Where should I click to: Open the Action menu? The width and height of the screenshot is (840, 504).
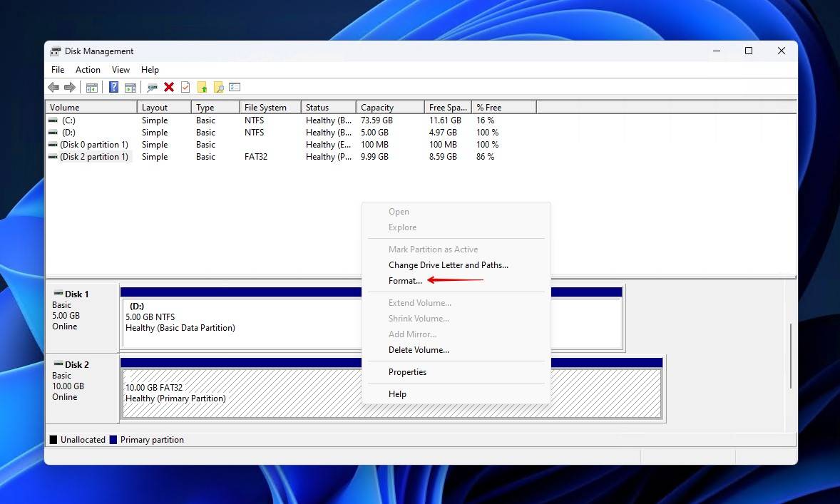[x=88, y=70]
